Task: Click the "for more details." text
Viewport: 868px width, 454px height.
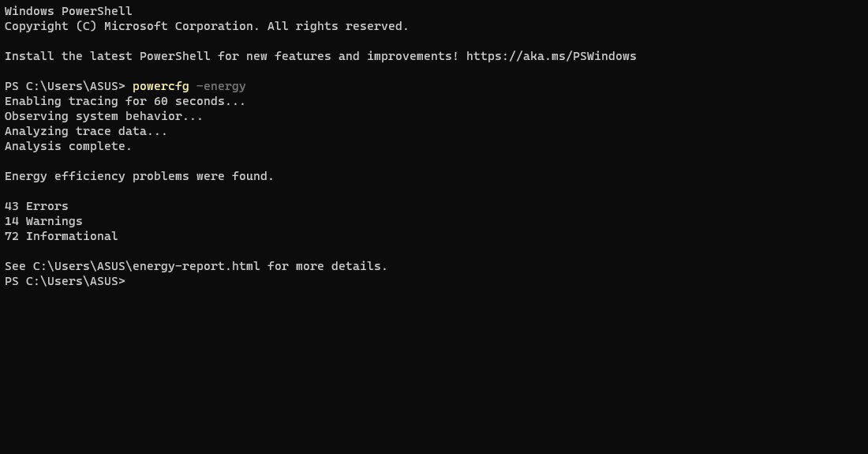Action: 327,266
